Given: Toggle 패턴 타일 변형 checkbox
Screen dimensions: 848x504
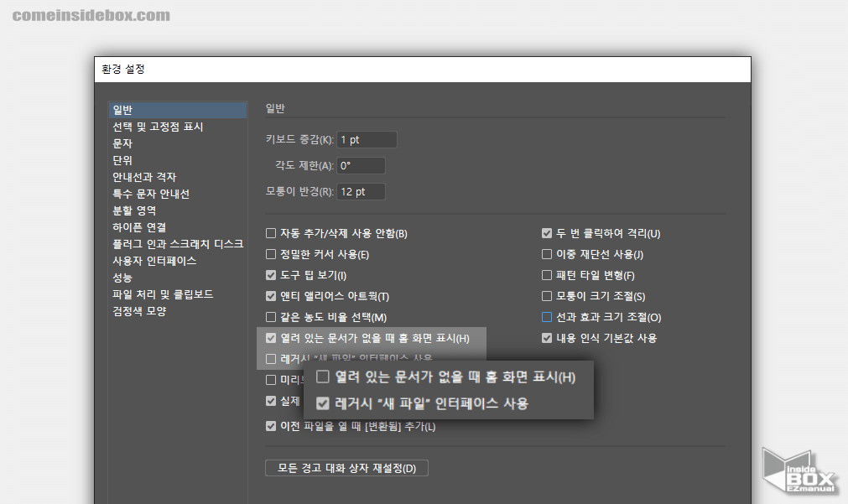Looking at the screenshot, I should 547,275.
